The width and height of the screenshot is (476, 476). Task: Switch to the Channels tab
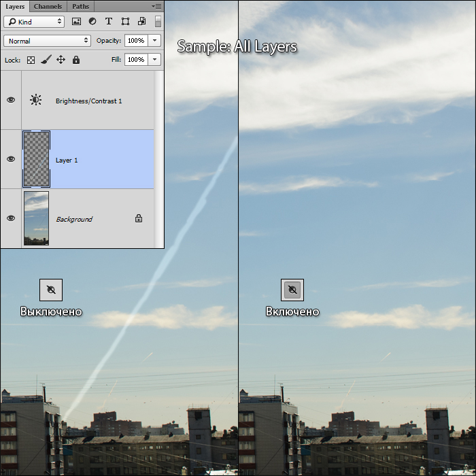[48, 6]
